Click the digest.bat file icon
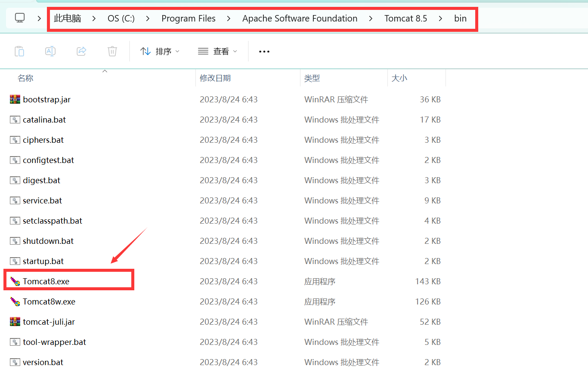This screenshot has height=375, width=588. point(15,180)
